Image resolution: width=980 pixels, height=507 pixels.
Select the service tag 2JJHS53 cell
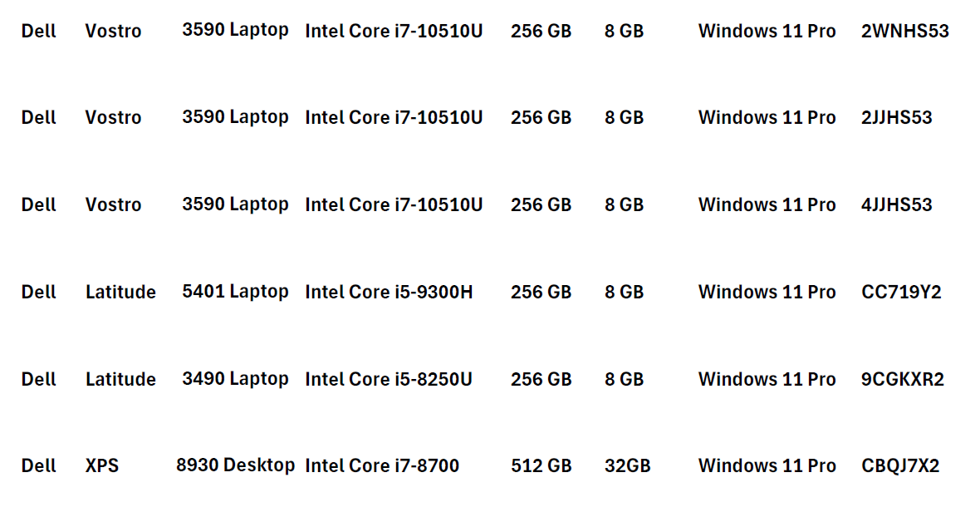coord(896,117)
